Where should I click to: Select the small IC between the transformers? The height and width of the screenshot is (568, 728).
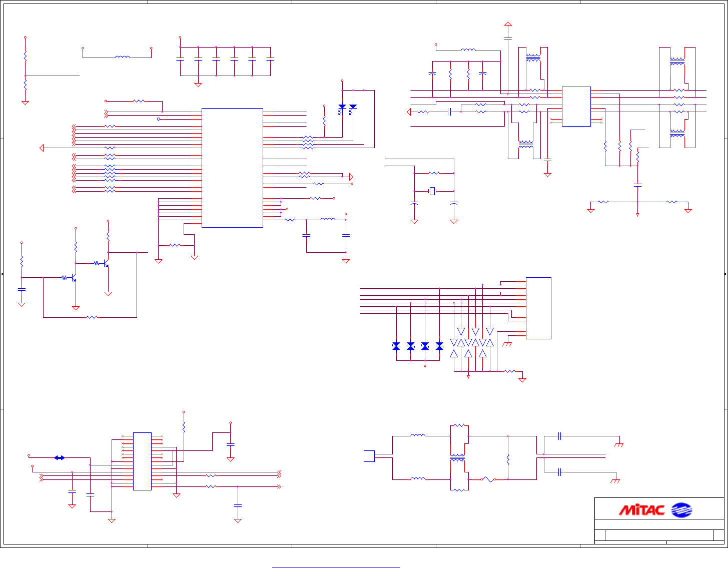pos(576,107)
